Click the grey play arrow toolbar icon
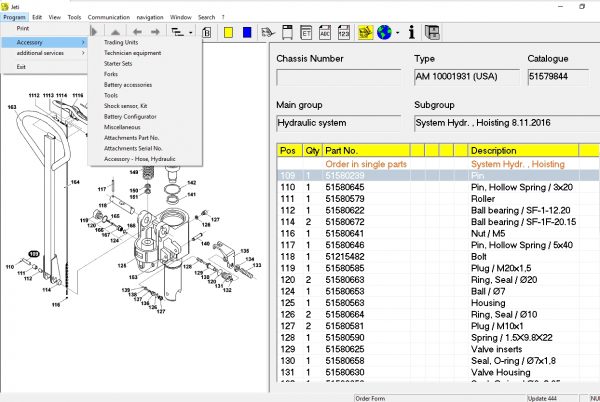The image size is (600, 402). [94, 32]
